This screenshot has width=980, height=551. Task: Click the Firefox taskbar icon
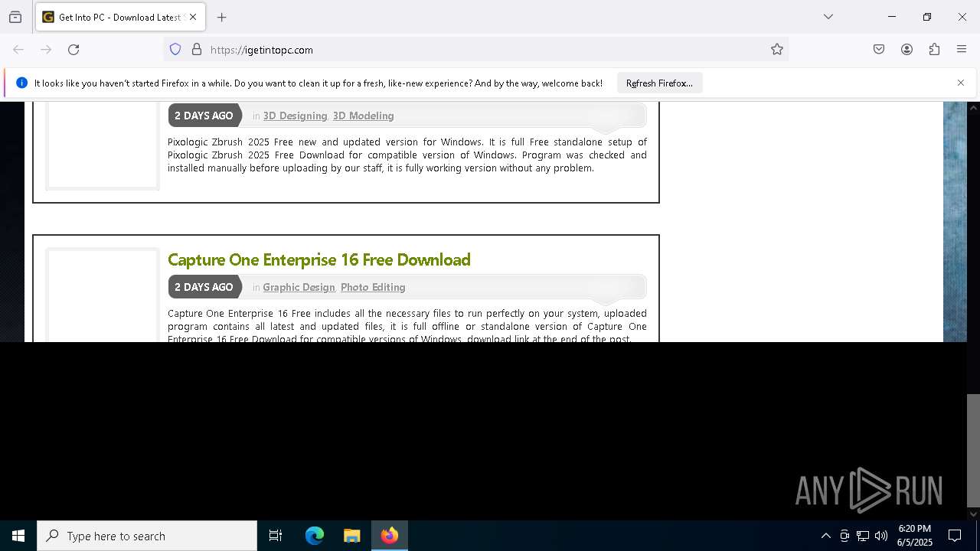390,536
